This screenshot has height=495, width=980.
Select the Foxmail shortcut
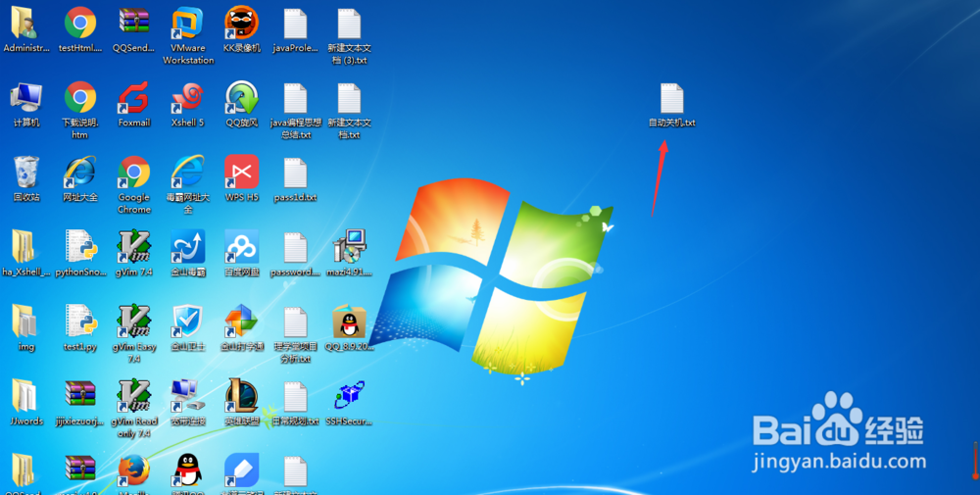133,104
